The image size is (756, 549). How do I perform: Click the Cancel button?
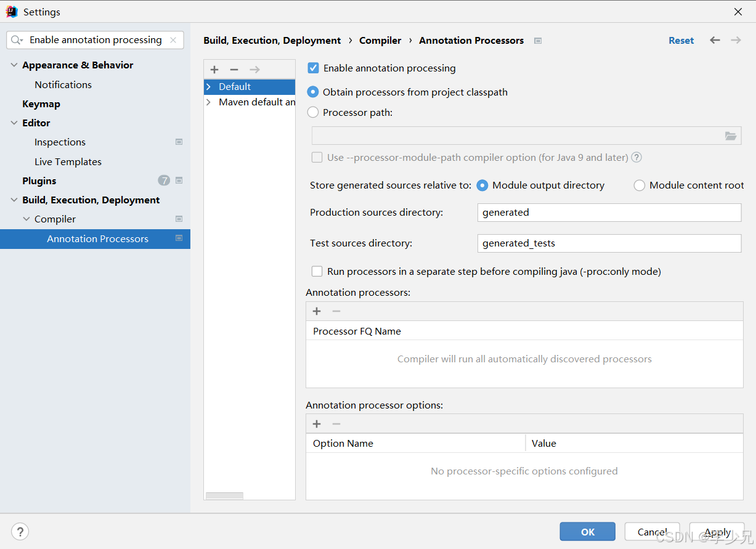pyautogui.click(x=652, y=532)
